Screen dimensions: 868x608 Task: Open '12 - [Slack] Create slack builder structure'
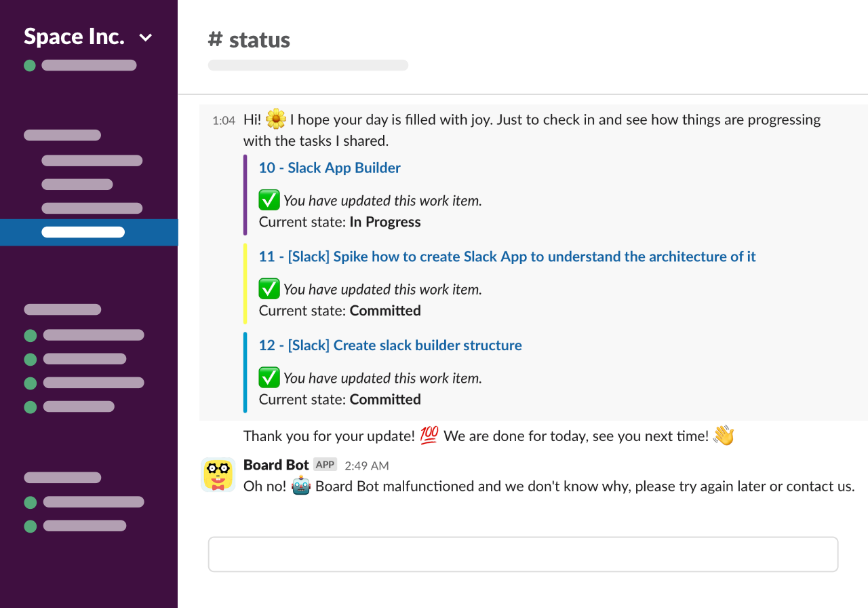click(390, 345)
